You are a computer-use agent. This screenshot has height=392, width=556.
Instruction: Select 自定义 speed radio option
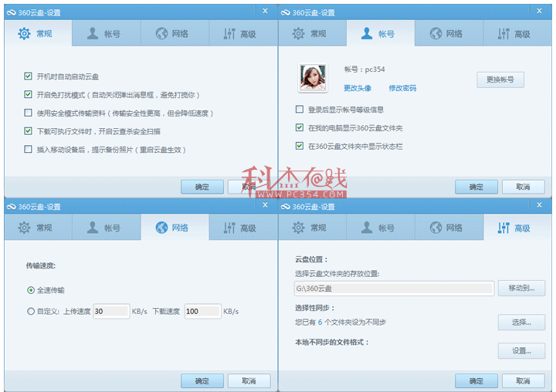pyautogui.click(x=31, y=311)
